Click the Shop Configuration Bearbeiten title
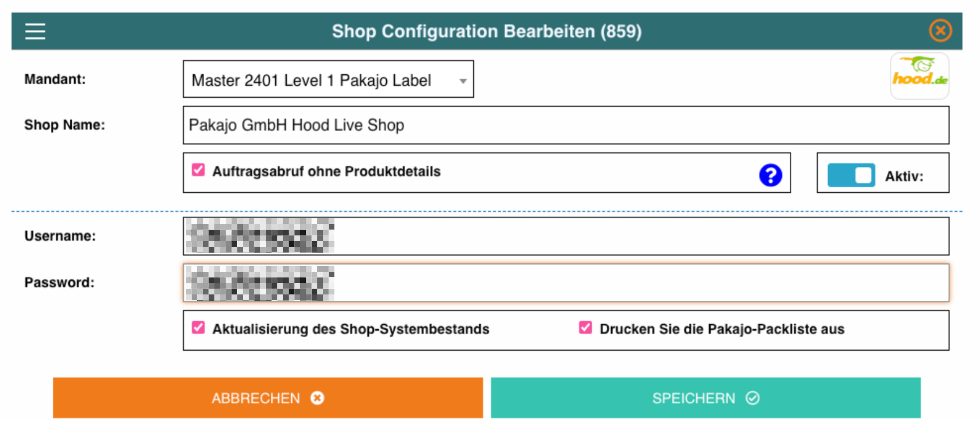This screenshot has height=440, width=980. [487, 31]
